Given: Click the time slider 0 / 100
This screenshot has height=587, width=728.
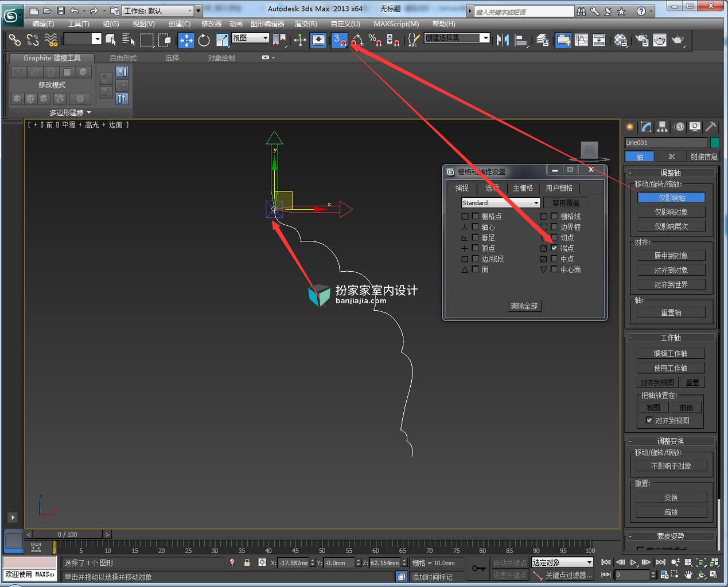Looking at the screenshot, I should click(x=67, y=534).
